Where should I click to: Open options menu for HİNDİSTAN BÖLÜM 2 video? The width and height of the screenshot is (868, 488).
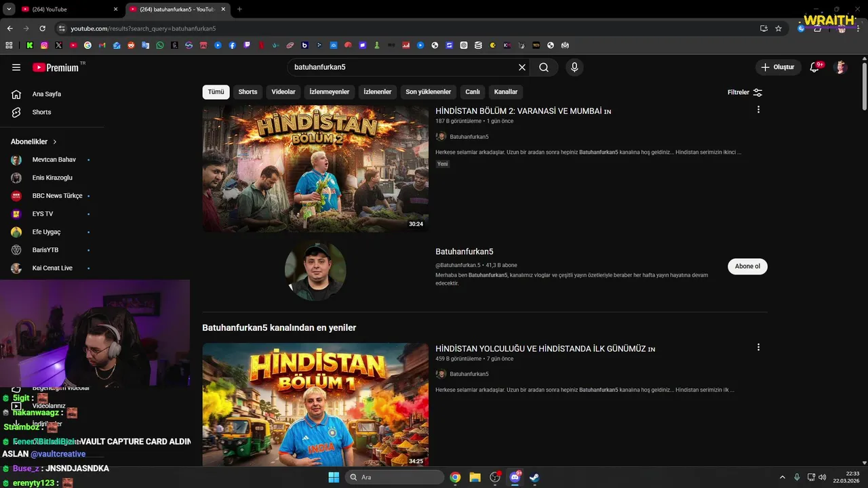click(758, 110)
